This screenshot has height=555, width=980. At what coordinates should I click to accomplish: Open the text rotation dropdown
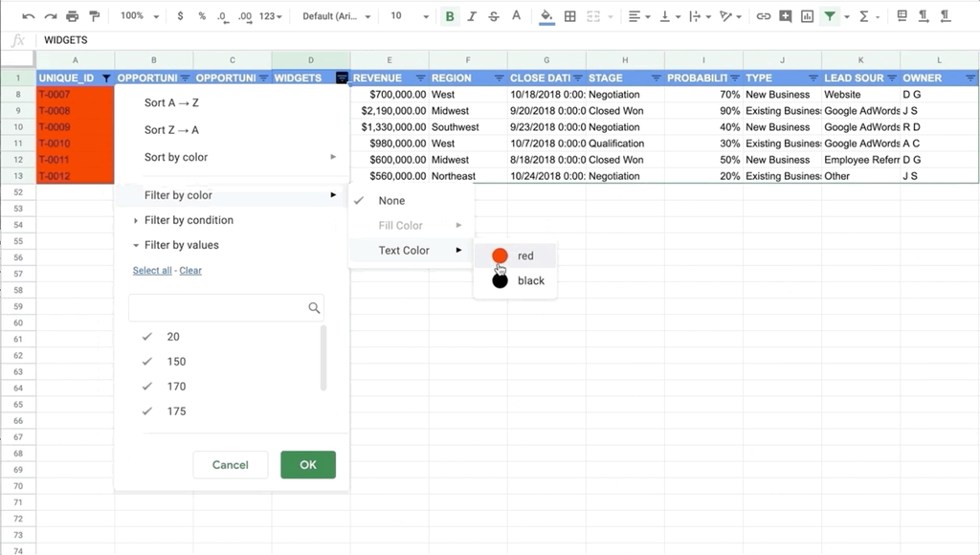[x=730, y=16]
